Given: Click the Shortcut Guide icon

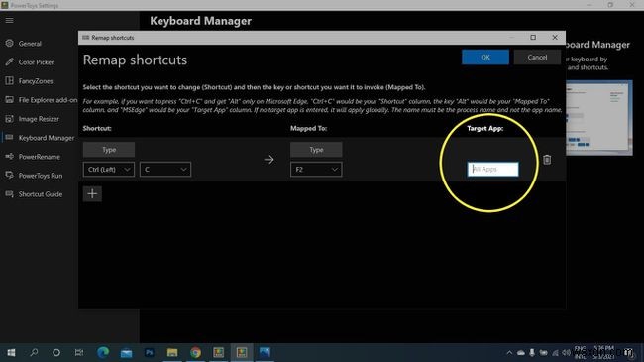Looking at the screenshot, I should click(x=10, y=194).
